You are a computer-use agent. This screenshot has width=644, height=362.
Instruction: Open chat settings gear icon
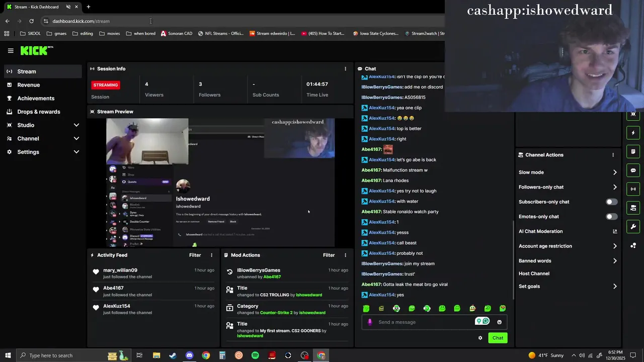(x=480, y=338)
